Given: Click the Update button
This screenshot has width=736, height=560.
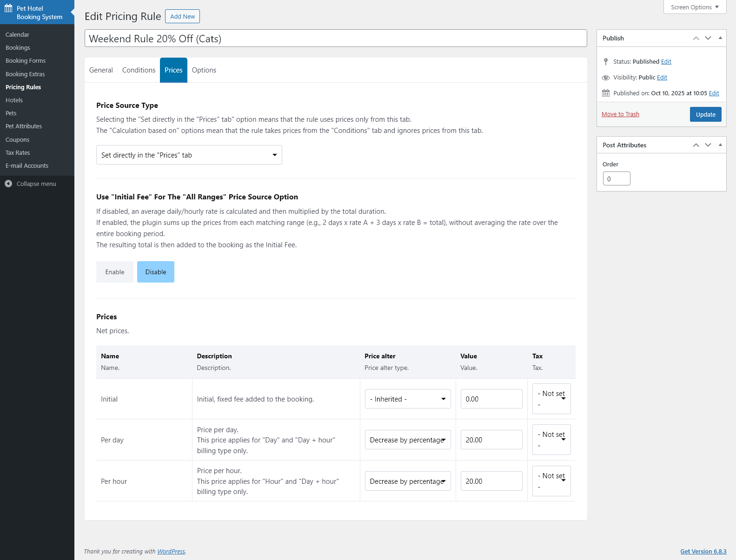Looking at the screenshot, I should coord(705,114).
